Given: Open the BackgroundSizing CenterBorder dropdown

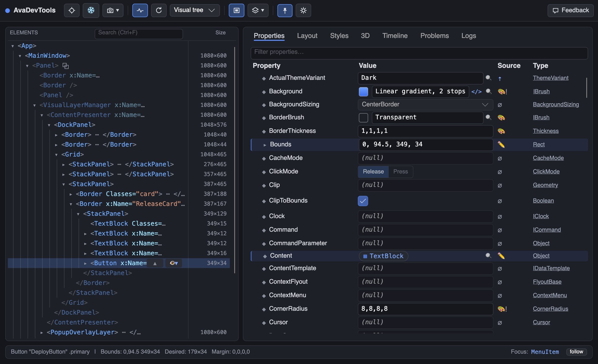Looking at the screenshot, I should click(425, 105).
